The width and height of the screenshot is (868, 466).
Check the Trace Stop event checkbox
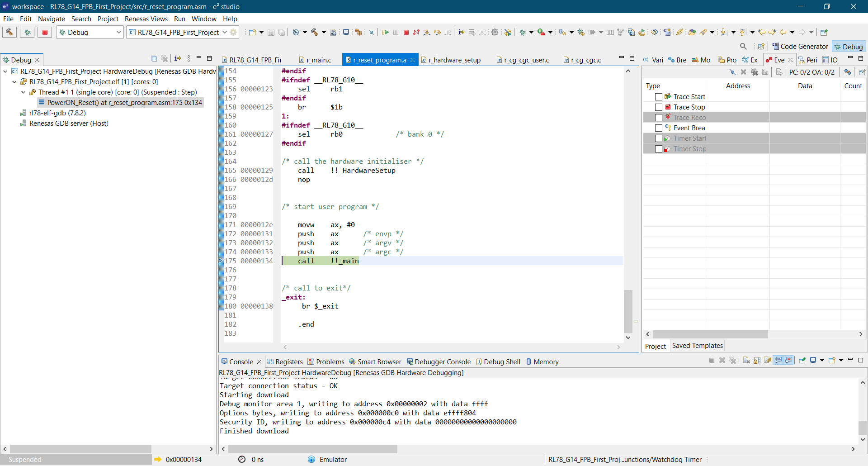coord(659,107)
